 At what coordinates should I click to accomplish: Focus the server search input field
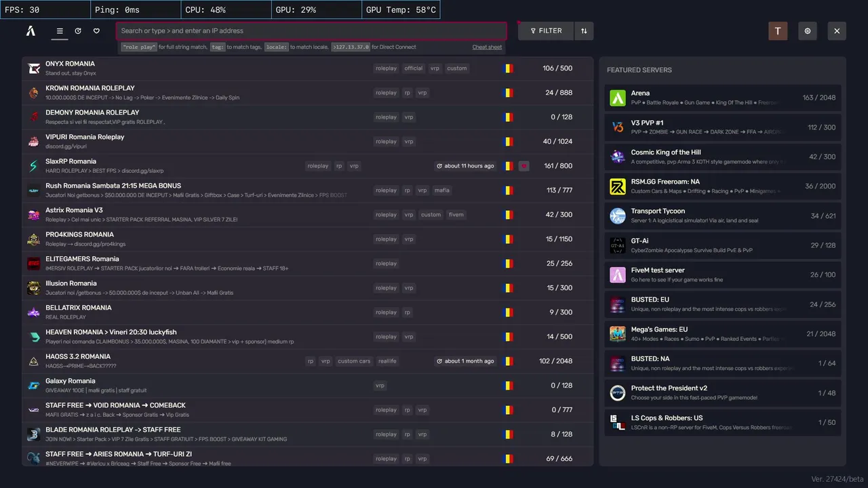311,30
